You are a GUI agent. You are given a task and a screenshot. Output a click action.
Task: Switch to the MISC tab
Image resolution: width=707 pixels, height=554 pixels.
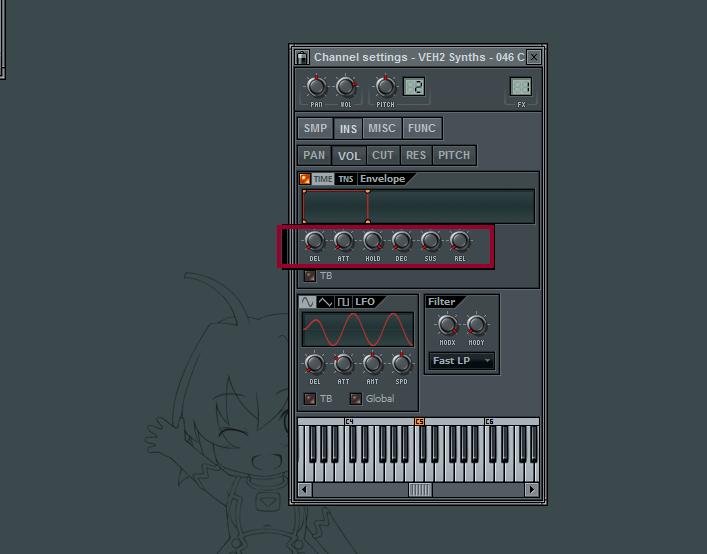(x=382, y=128)
